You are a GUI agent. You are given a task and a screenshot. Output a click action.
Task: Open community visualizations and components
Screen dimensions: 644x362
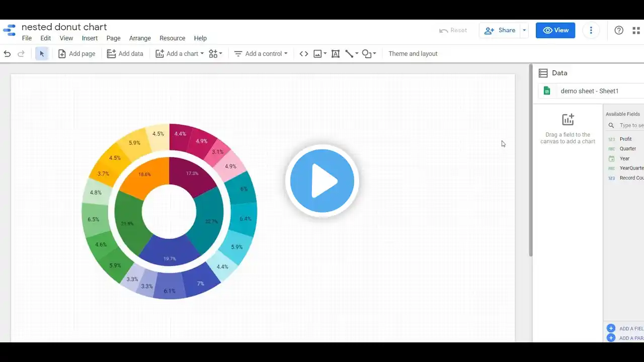click(x=213, y=54)
